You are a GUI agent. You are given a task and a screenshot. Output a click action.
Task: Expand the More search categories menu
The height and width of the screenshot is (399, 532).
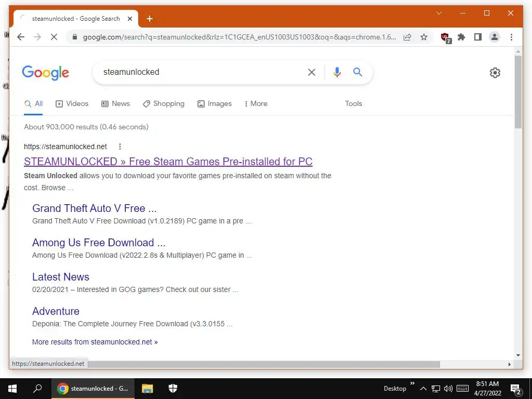click(x=256, y=104)
